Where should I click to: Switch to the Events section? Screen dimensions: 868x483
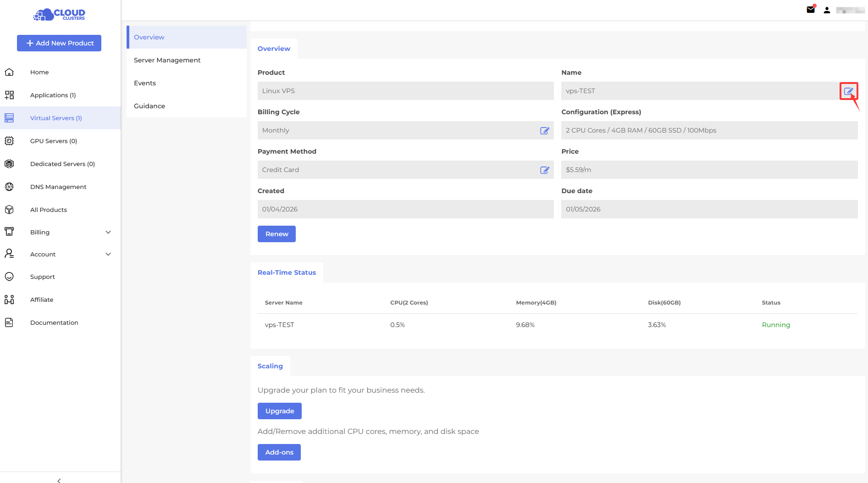tap(145, 83)
